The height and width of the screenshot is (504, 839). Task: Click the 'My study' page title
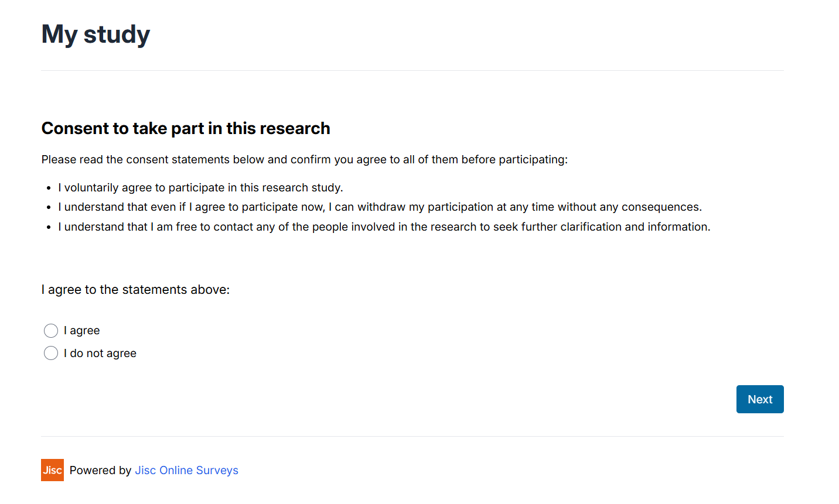(95, 34)
